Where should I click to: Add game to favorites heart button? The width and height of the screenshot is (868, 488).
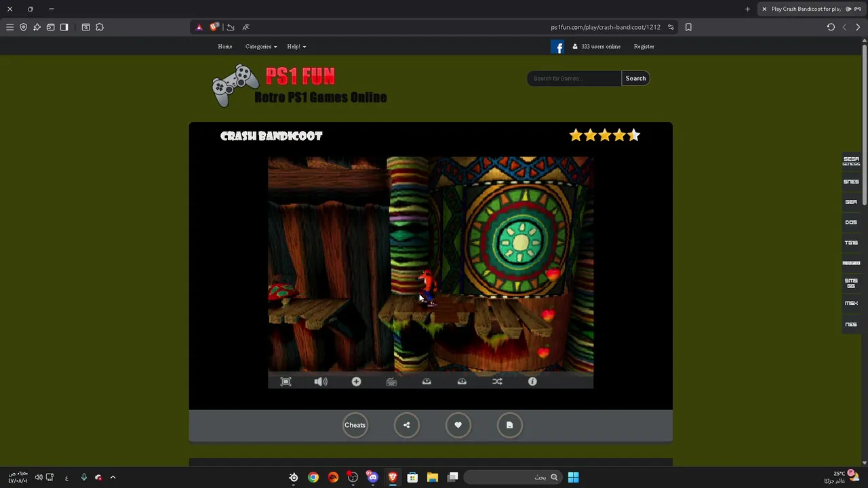point(458,425)
